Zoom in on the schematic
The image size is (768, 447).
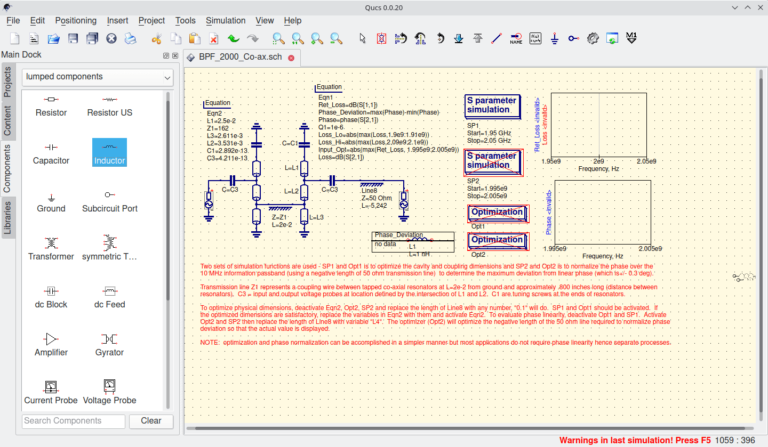pyautogui.click(x=317, y=38)
